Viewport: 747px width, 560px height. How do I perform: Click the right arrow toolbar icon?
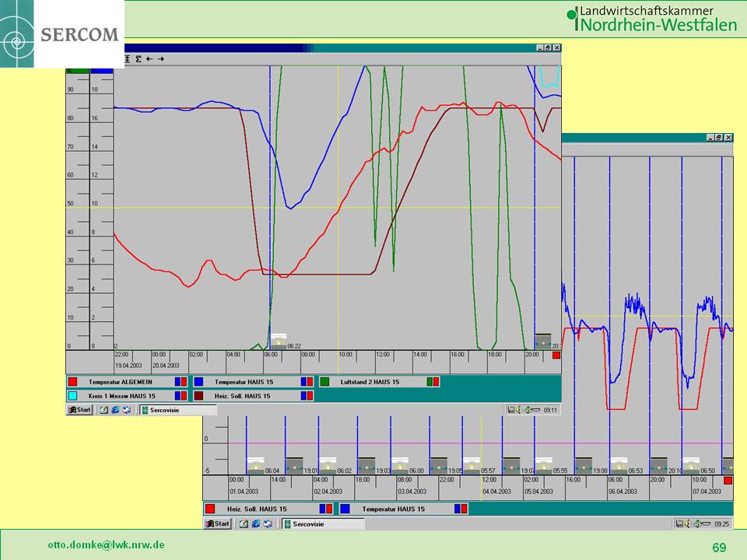coord(160,58)
